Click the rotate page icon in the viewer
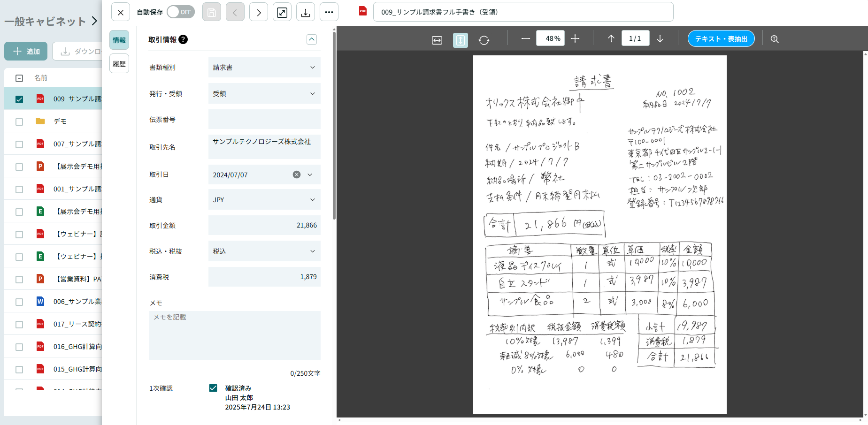Viewport: 868px width, 425px height. pos(484,40)
